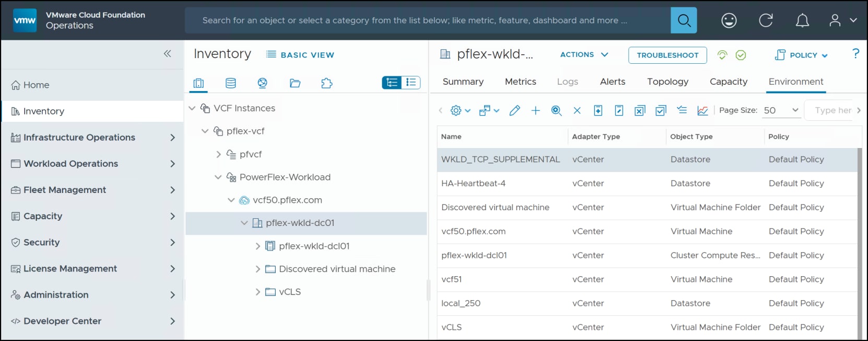Click the BASIC VIEW link
The height and width of the screenshot is (341, 868).
coord(300,55)
